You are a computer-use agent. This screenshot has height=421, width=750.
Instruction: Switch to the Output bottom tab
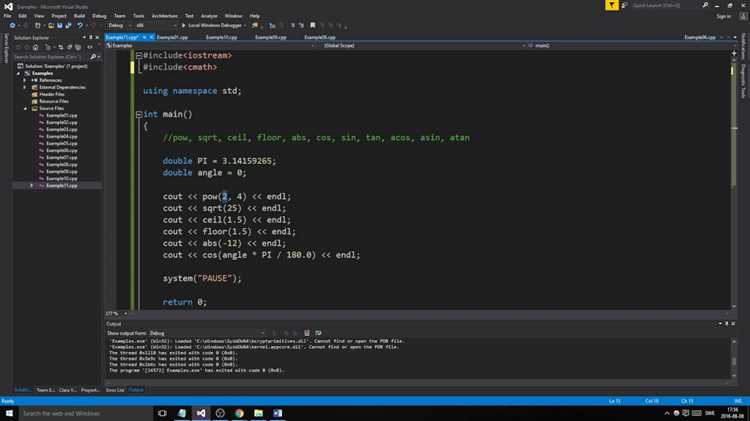tap(136, 390)
